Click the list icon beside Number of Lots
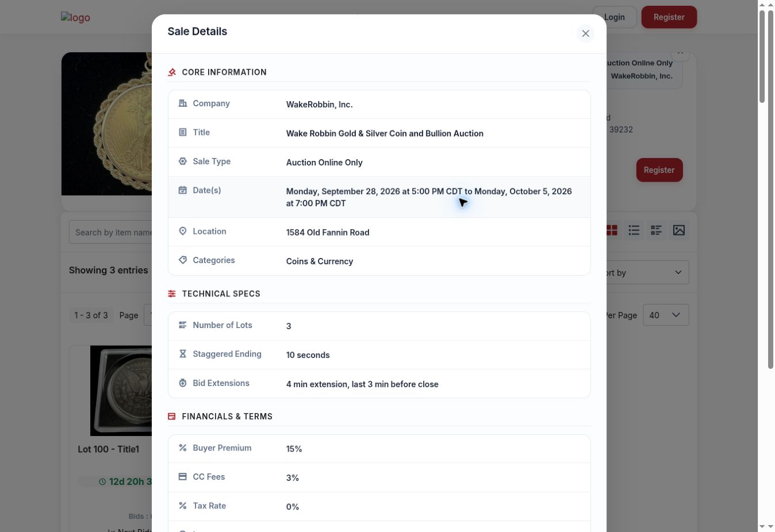 [x=183, y=325]
